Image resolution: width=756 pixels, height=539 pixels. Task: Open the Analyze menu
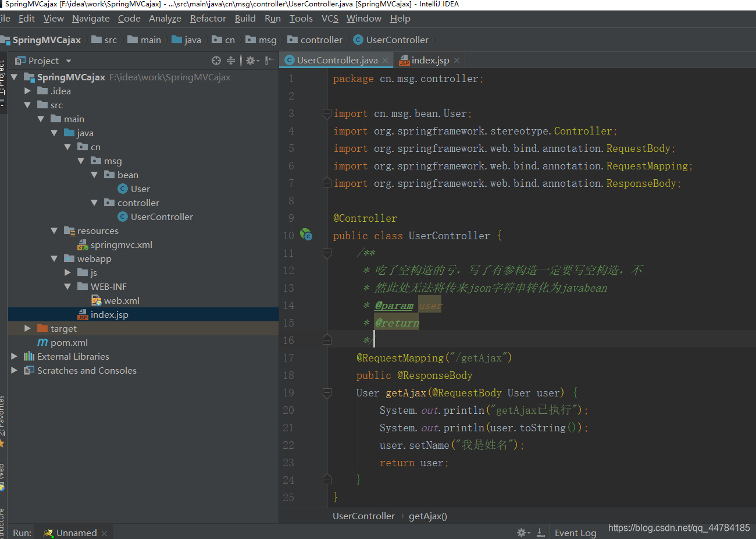tap(165, 19)
